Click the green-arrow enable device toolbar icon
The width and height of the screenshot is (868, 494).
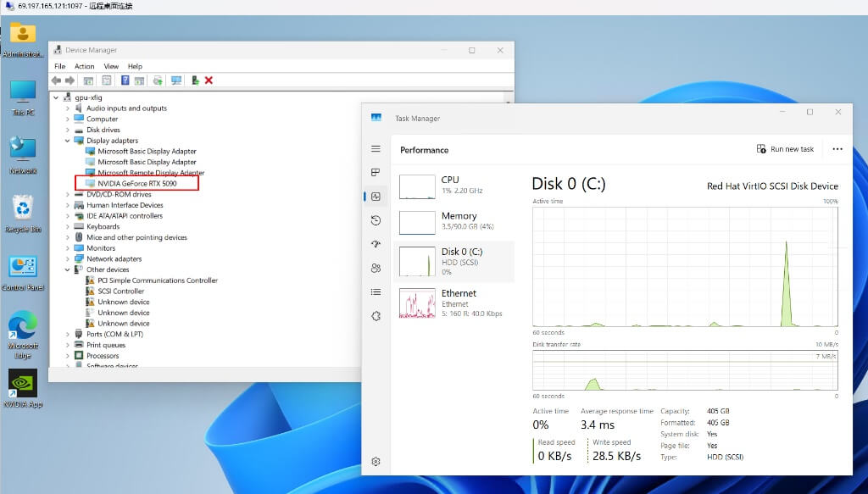click(x=196, y=80)
